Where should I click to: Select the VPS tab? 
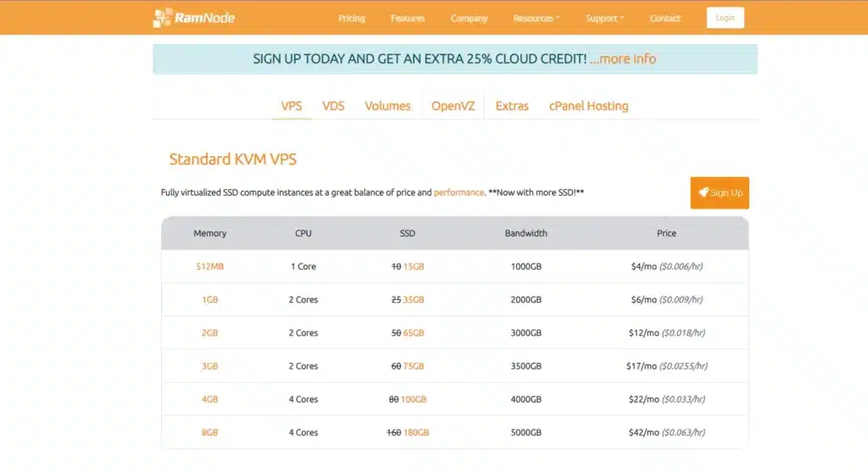pos(292,106)
